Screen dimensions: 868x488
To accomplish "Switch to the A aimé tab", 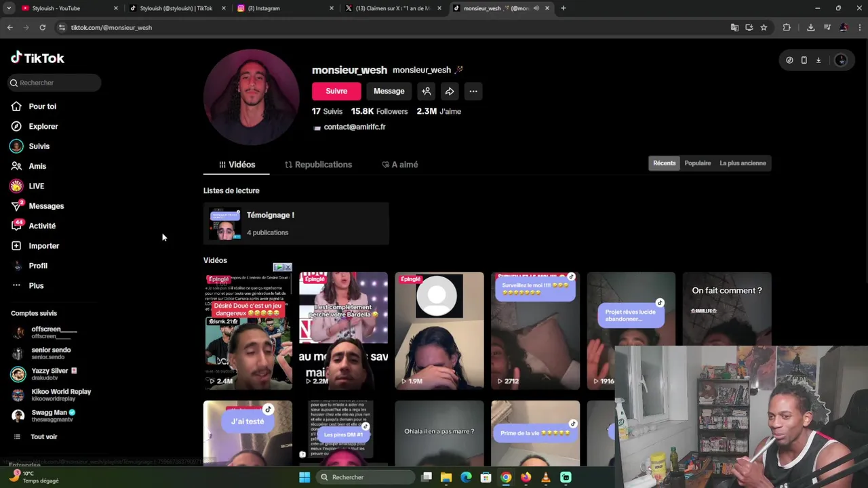I will (x=399, y=165).
